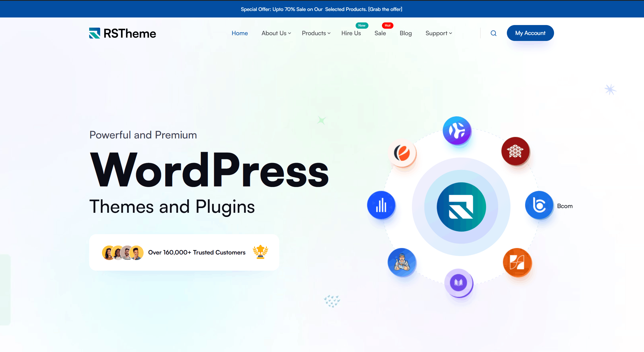The height and width of the screenshot is (352, 644).
Task: Open the Blog menu item
Action: pyautogui.click(x=406, y=33)
